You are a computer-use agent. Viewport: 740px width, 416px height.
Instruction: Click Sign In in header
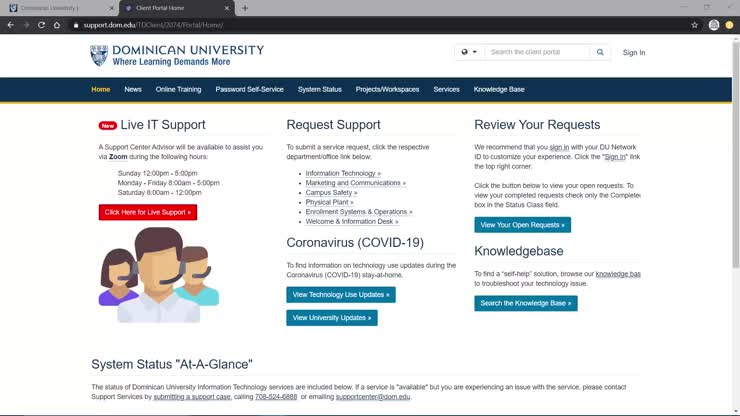[x=634, y=52]
